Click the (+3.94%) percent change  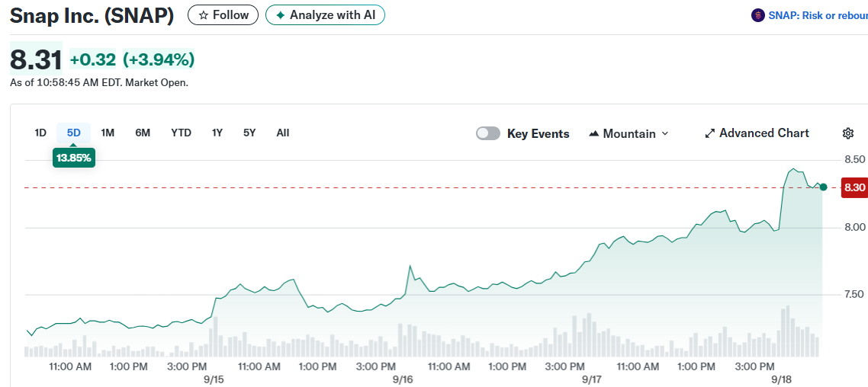point(159,59)
